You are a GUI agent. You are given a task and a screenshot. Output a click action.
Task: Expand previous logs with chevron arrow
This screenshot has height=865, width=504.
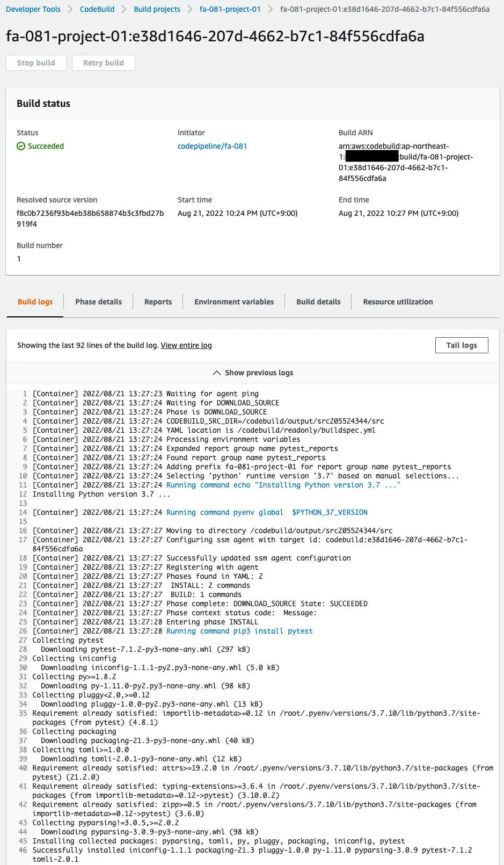(217, 373)
